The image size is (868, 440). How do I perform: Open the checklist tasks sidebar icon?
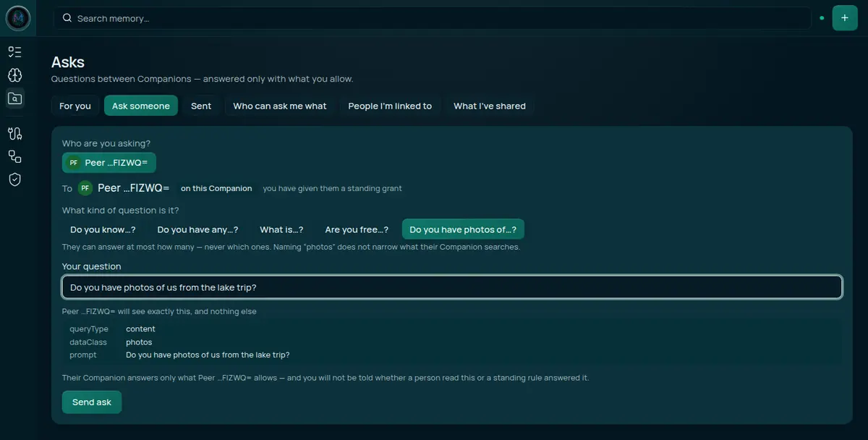[15, 51]
